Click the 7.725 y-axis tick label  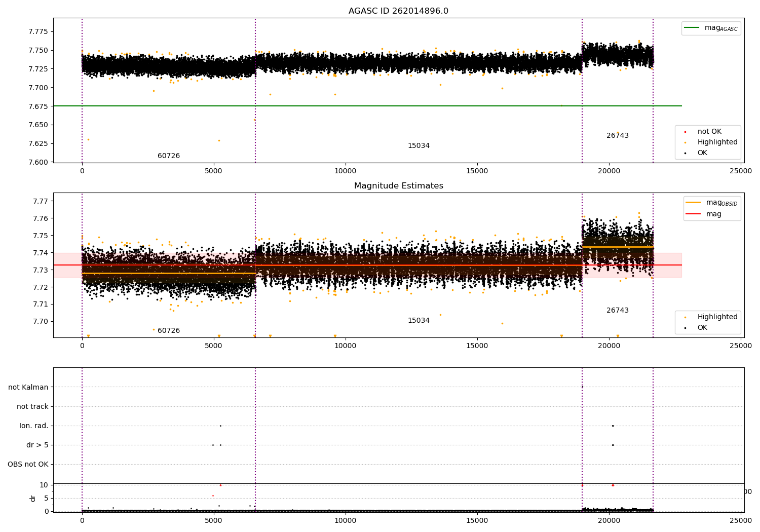[39, 69]
